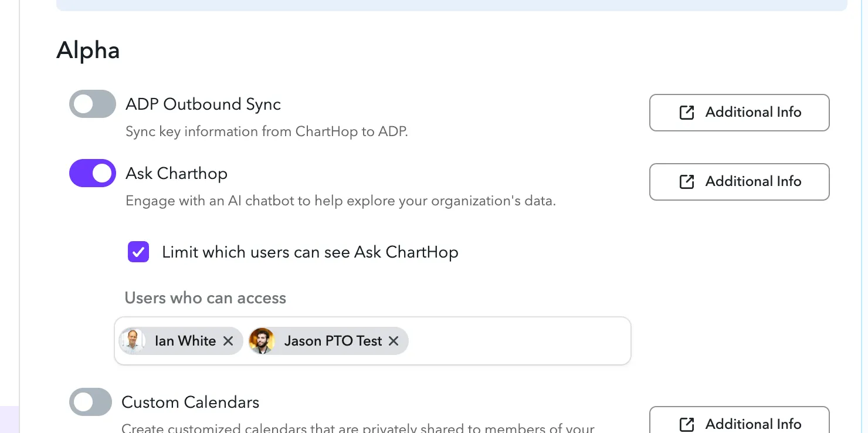Open Additional Info for Custom Calendars
Screen dimensions: 868x433
click(x=739, y=420)
